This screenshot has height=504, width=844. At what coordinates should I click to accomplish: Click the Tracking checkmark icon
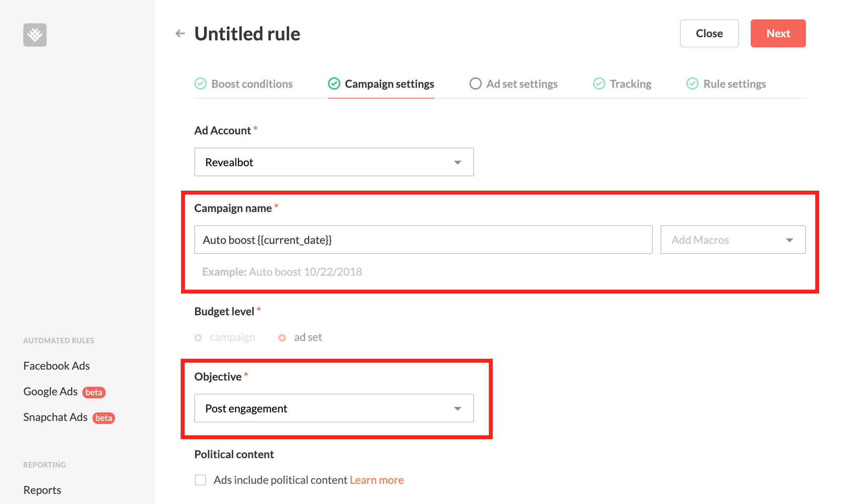(x=599, y=83)
